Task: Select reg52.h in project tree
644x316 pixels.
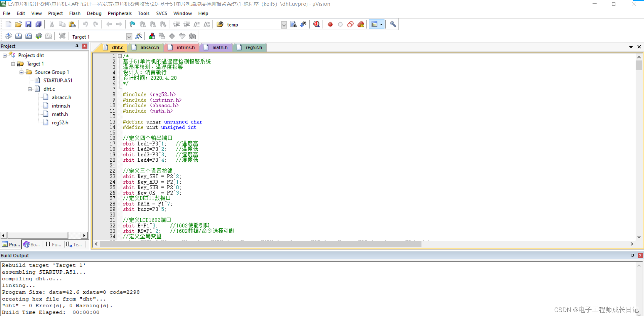Action: tap(60, 123)
